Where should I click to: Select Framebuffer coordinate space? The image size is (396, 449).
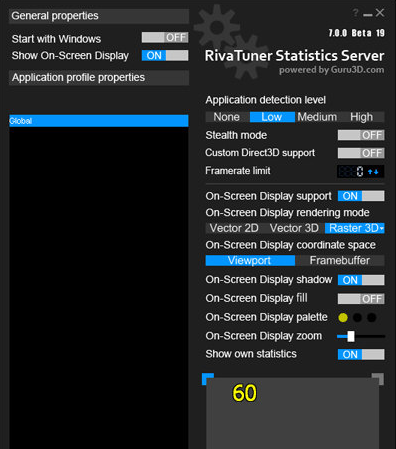(340, 260)
